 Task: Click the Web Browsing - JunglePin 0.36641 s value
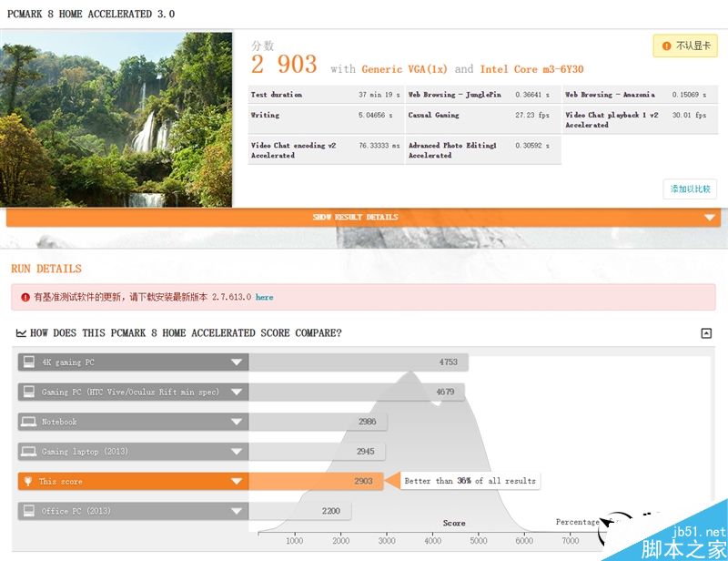532,95
